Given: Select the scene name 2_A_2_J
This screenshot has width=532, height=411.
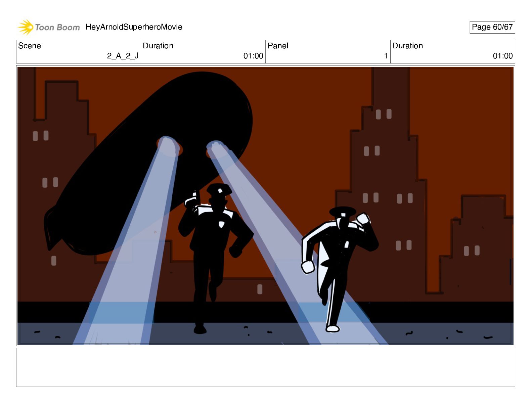Looking at the screenshot, I should point(123,56).
